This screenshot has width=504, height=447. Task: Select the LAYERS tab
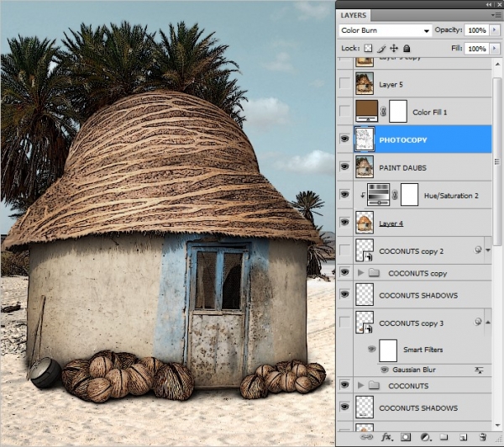coord(354,15)
